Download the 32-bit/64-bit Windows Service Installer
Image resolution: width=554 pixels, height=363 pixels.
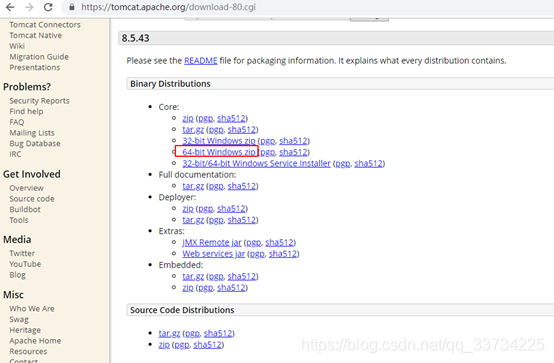(x=257, y=164)
